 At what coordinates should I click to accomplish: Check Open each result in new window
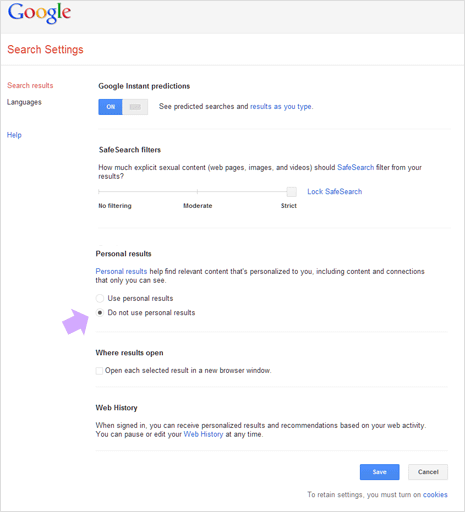[x=99, y=371]
